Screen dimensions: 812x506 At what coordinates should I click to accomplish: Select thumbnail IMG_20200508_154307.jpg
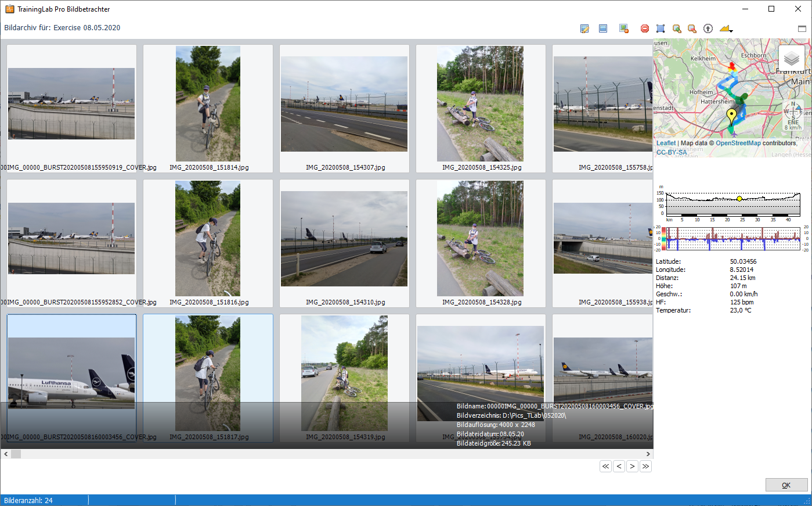[344, 109]
